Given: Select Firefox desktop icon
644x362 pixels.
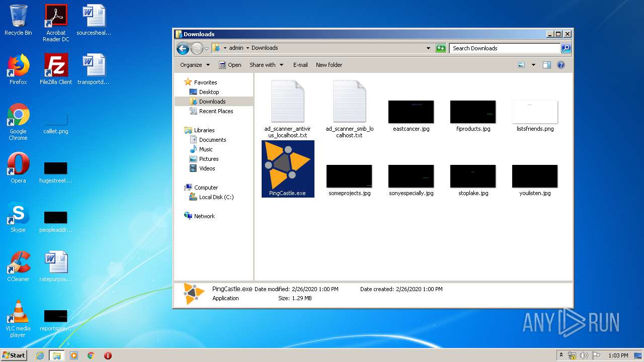Looking at the screenshot, I should (x=18, y=69).
